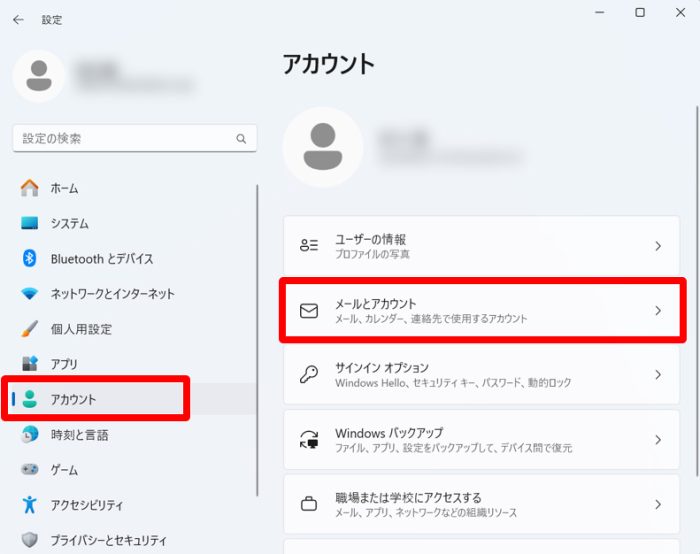Select アカウント in the sidebar menu
Screen dimensions: 700x554
74,399
